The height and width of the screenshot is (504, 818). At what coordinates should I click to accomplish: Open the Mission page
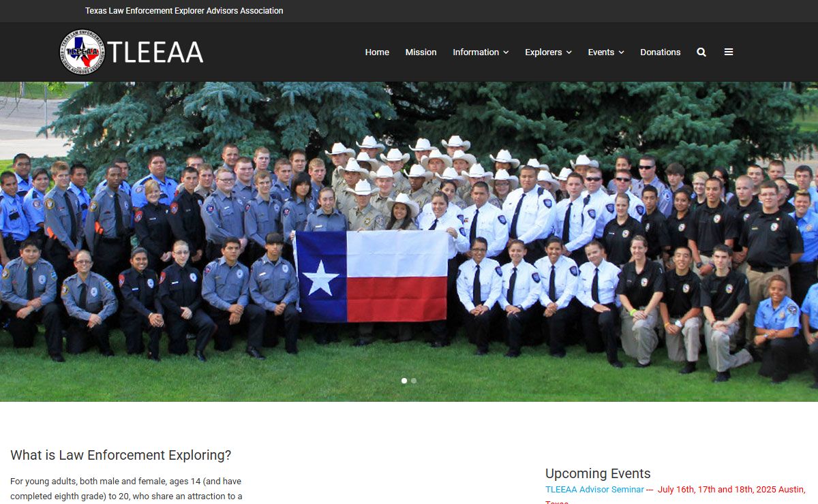pyautogui.click(x=421, y=52)
